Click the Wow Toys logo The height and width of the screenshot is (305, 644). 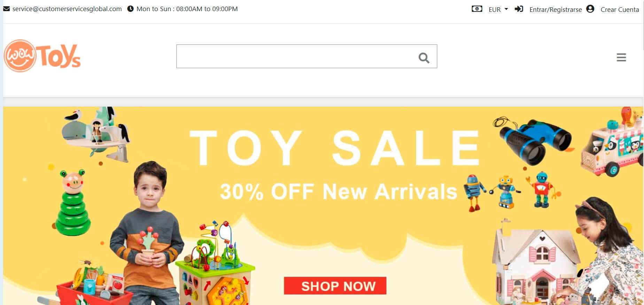pyautogui.click(x=42, y=56)
